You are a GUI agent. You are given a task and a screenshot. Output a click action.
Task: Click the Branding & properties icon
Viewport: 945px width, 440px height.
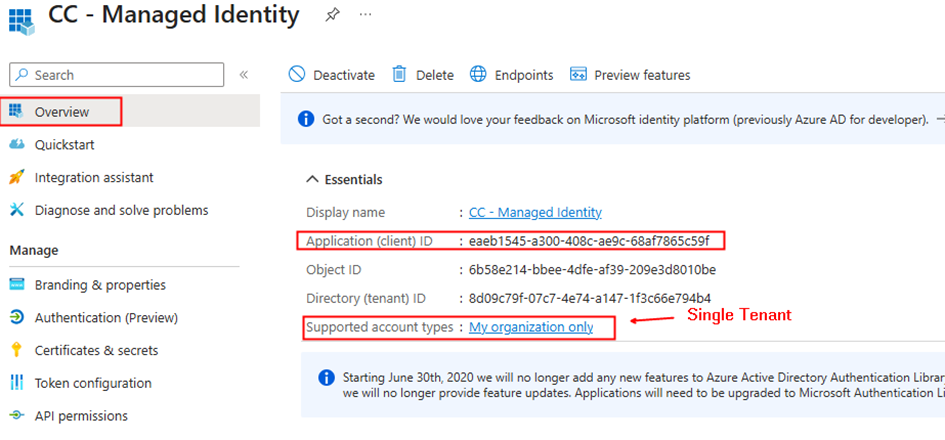pyautogui.click(x=17, y=284)
